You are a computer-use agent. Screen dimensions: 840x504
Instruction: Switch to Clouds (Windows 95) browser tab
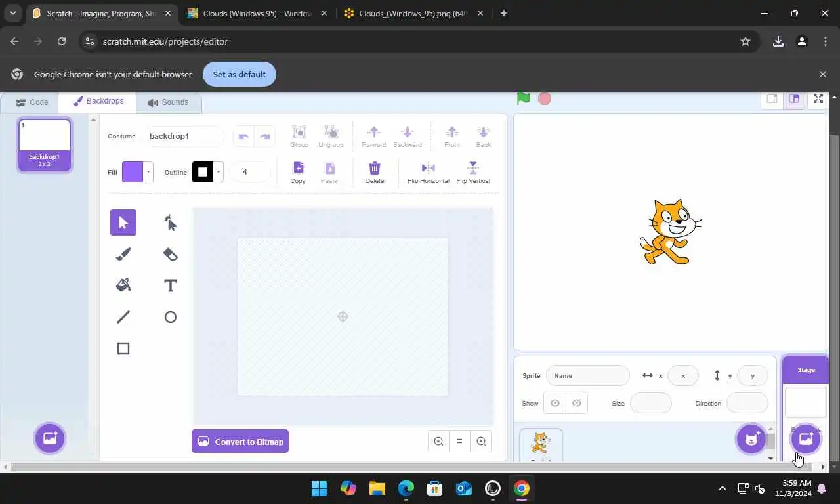pos(257,13)
